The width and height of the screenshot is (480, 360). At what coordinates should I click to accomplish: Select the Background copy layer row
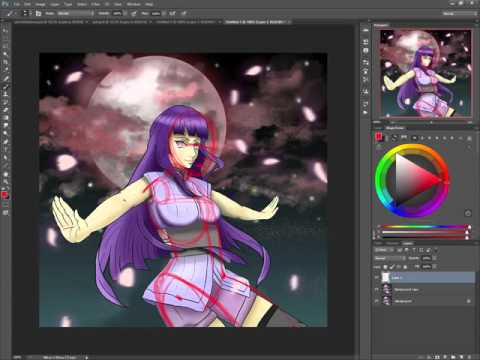coord(424,289)
